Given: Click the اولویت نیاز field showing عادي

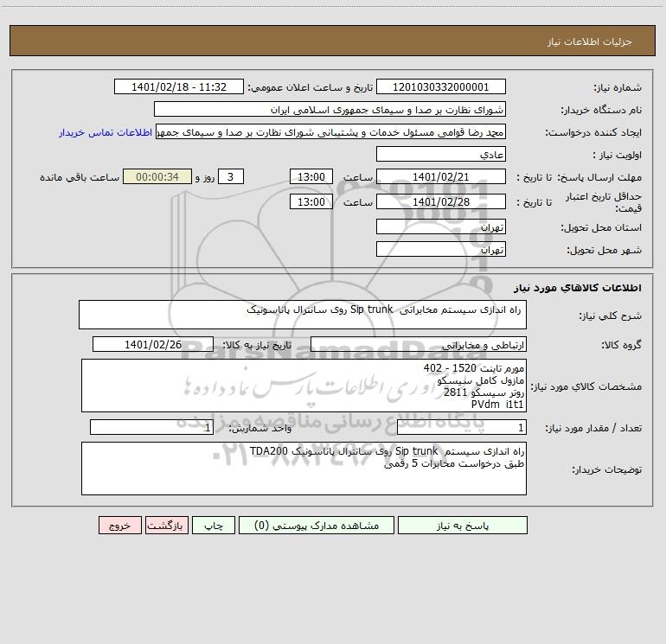Looking at the screenshot, I should pos(441,154).
